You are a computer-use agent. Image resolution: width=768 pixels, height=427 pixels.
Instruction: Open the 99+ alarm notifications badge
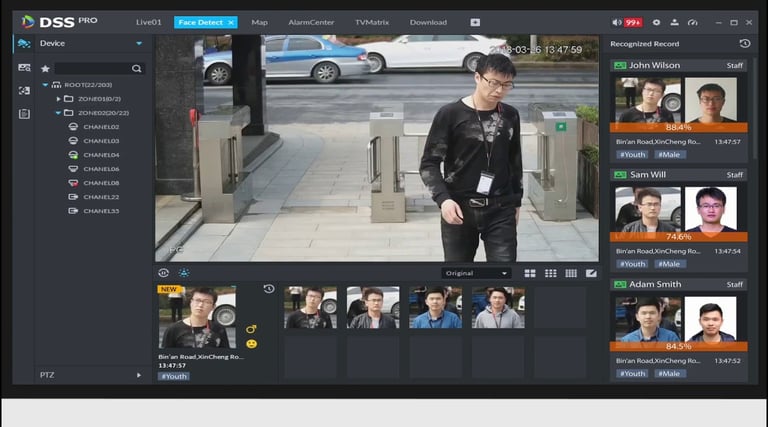pos(633,23)
